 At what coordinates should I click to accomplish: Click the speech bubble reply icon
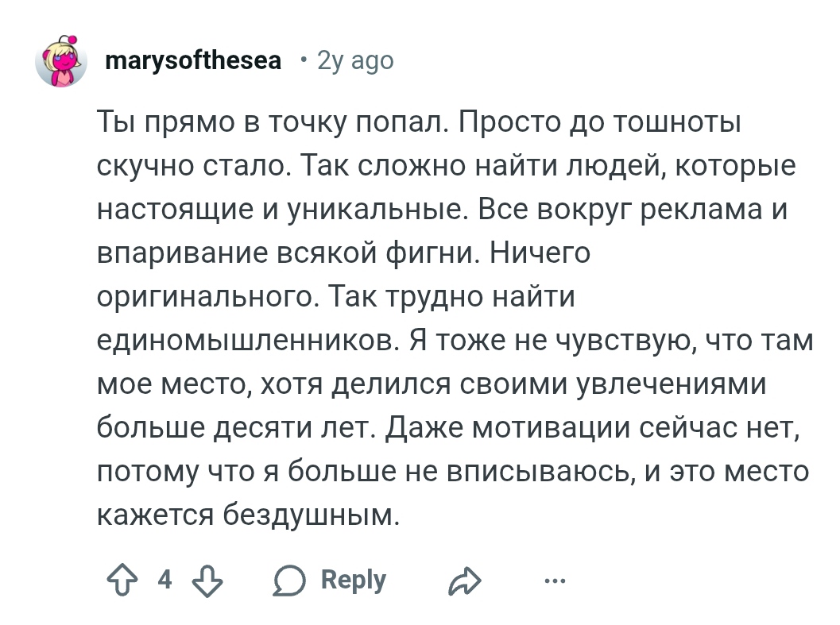pyautogui.click(x=290, y=581)
